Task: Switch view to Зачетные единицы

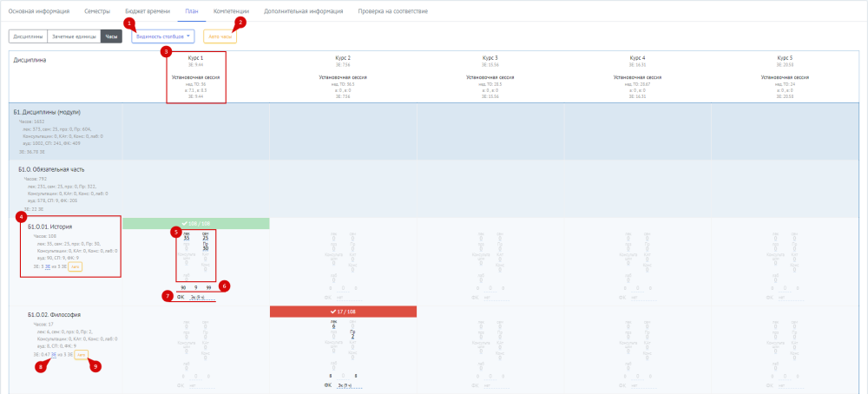Action: coord(75,36)
